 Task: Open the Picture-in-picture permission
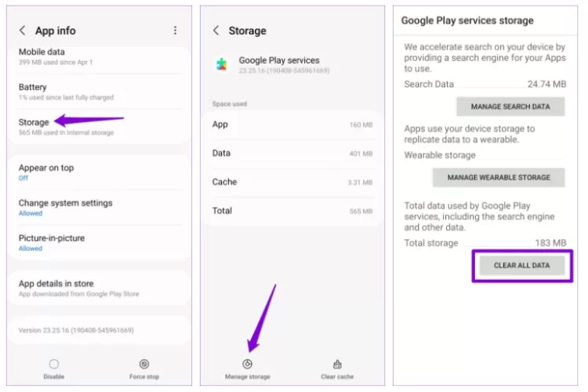pos(103,242)
